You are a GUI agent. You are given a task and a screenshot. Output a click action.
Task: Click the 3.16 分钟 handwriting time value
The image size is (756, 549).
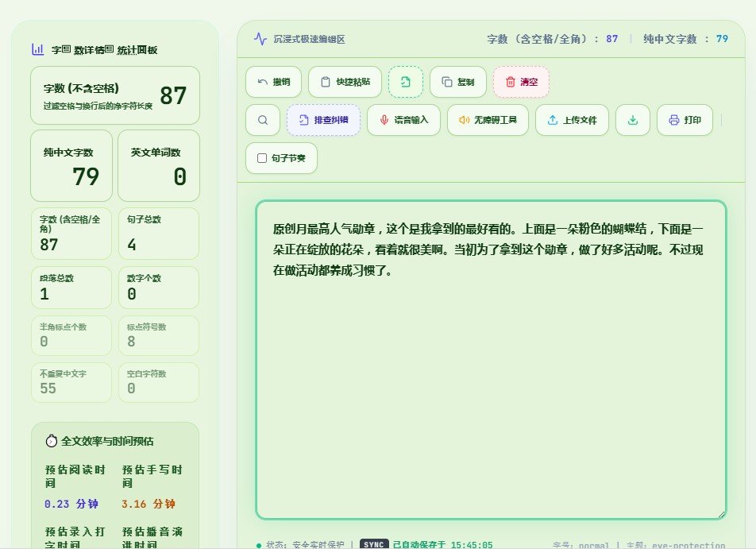point(148,505)
